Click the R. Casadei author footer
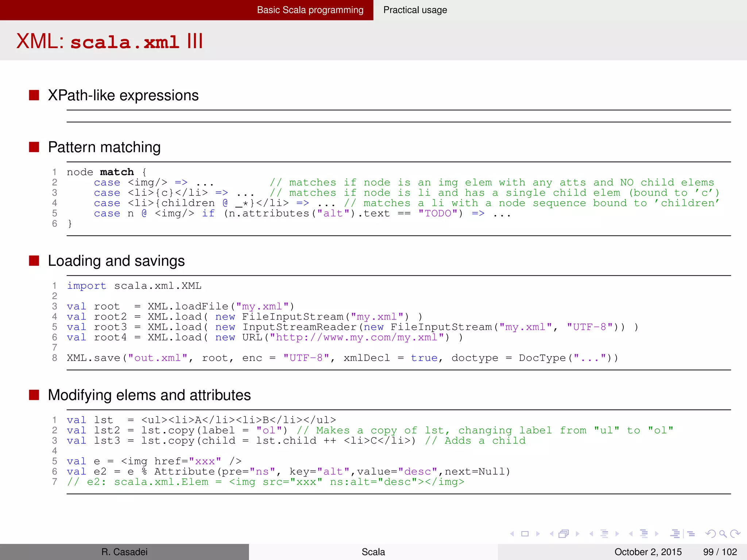This screenshot has height=560, width=747. coord(124,552)
